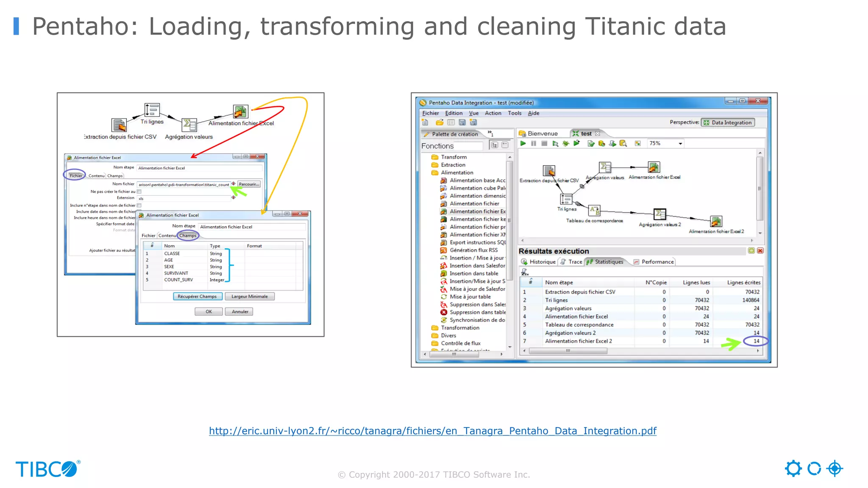This screenshot has width=868, height=488.
Task: Click the collapse-tree icon beside Fonctions search
Action: (505, 145)
